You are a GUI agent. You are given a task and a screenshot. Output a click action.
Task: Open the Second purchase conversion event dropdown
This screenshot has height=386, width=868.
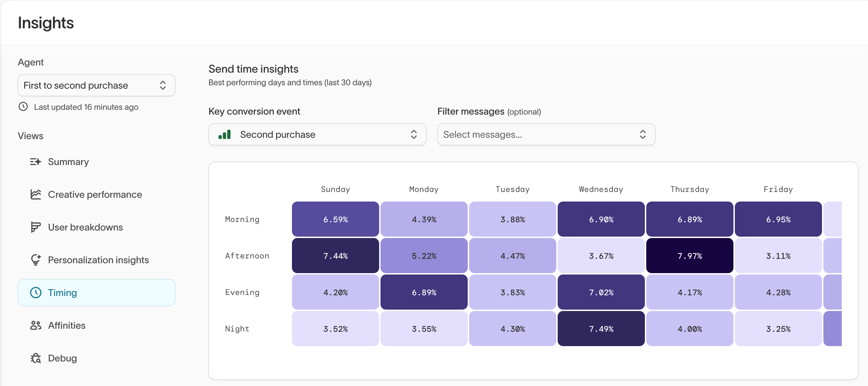click(317, 134)
